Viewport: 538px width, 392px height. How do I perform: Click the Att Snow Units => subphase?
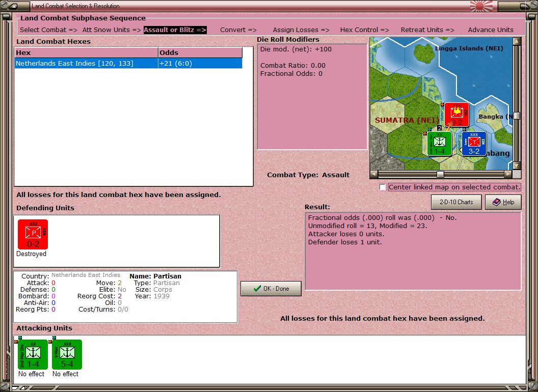[112, 30]
